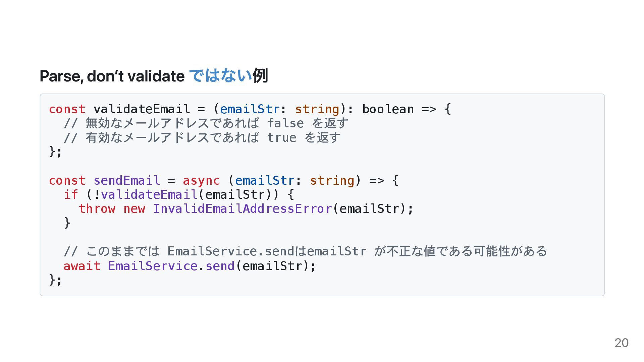Click the purple EmailService after await
The height and width of the screenshot is (362, 644).
153,266
